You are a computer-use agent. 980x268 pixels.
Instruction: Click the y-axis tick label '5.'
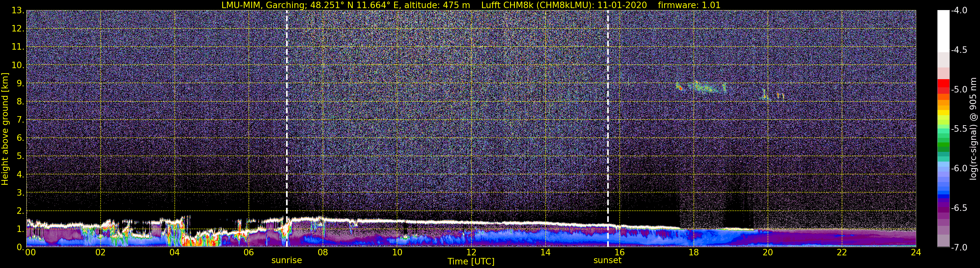click(x=20, y=156)
